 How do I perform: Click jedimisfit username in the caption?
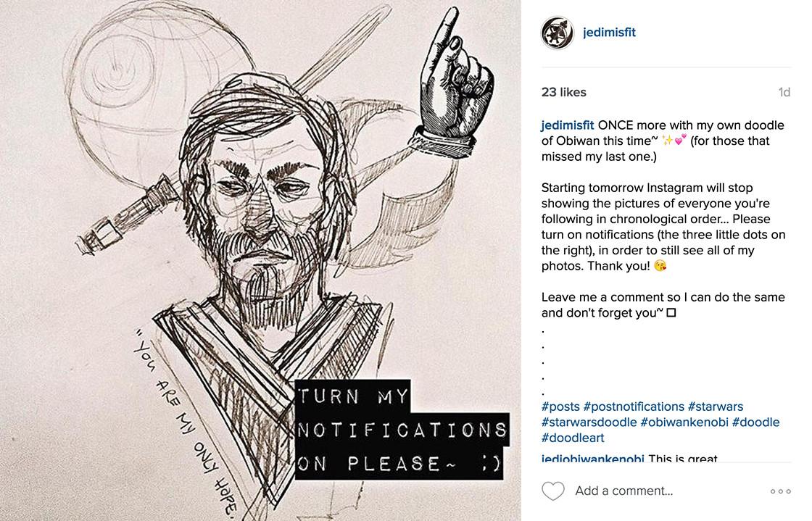(568, 125)
